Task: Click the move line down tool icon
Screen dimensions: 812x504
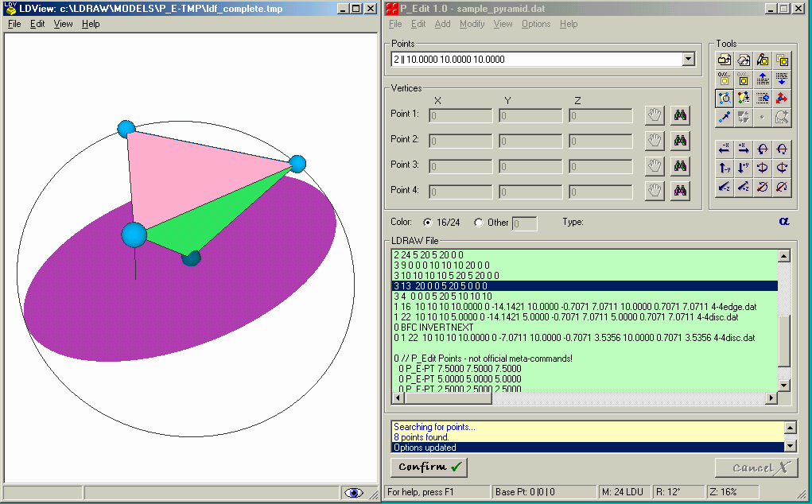Action: click(782, 79)
